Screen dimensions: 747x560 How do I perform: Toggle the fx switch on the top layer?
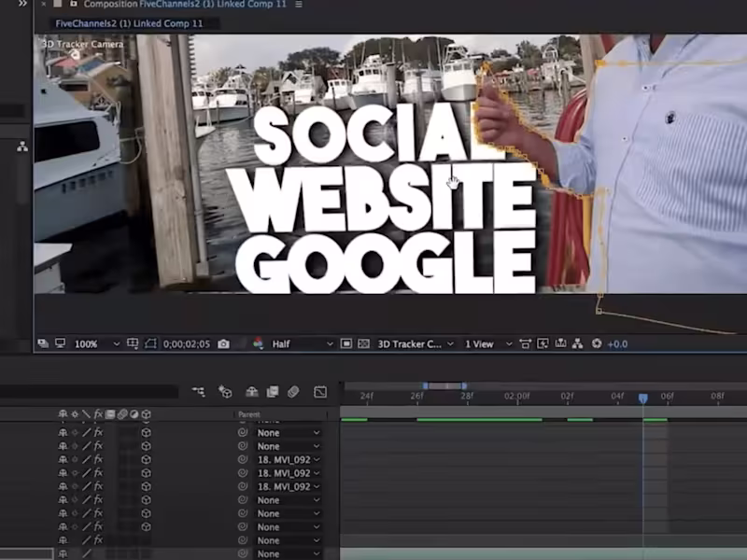pyautogui.click(x=97, y=432)
